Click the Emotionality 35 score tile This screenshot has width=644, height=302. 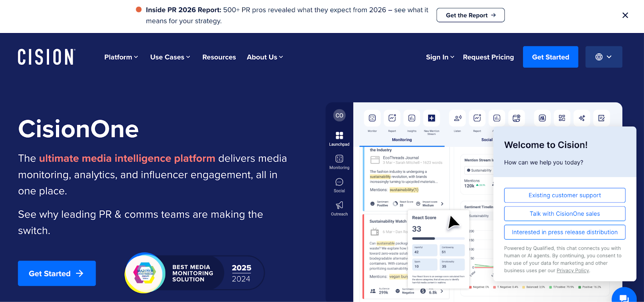click(452, 264)
